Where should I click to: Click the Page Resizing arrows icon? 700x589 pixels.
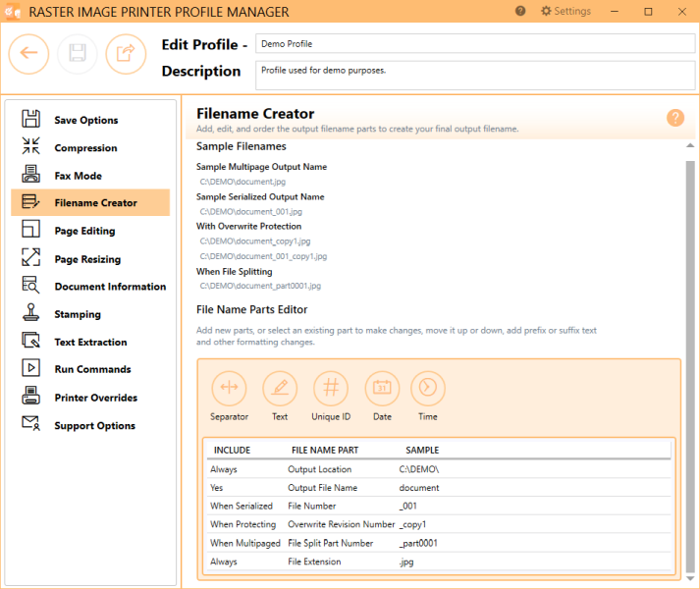tap(30, 257)
